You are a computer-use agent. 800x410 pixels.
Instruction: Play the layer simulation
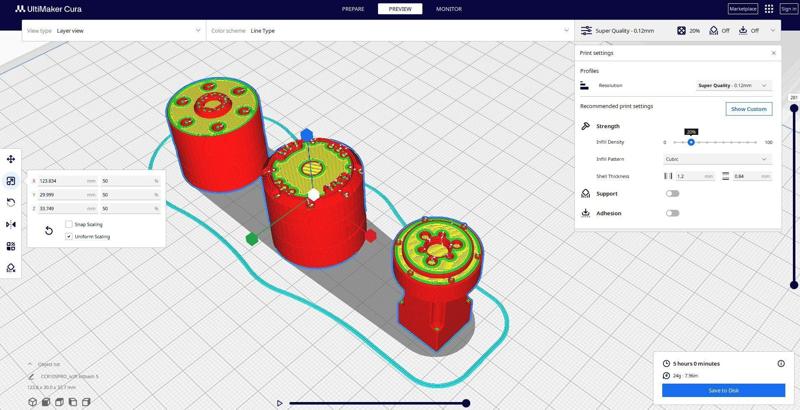(x=279, y=403)
